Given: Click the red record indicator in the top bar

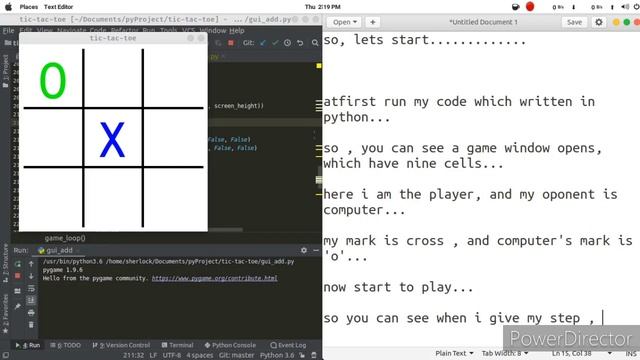Looking at the screenshot, I should pyautogui.click(x=530, y=7).
